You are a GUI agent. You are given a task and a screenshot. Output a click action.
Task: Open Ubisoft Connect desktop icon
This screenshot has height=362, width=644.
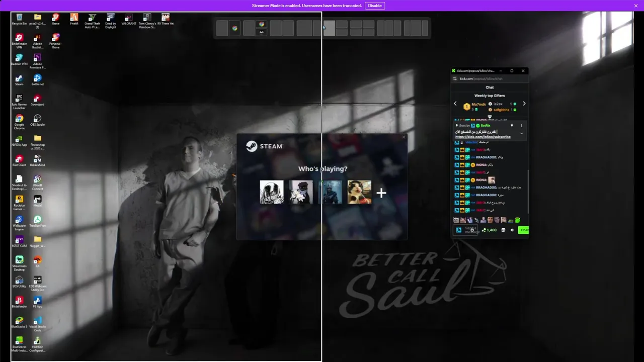[37, 183]
